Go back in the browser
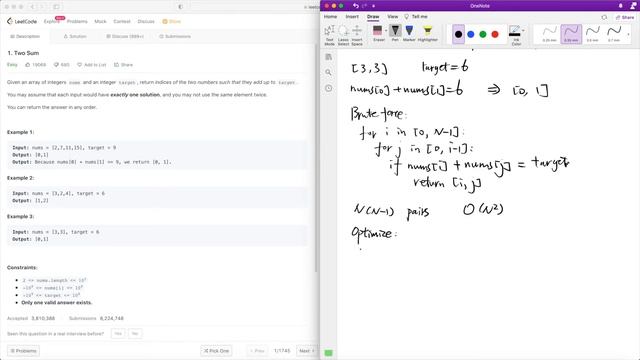 tap(33, 7)
